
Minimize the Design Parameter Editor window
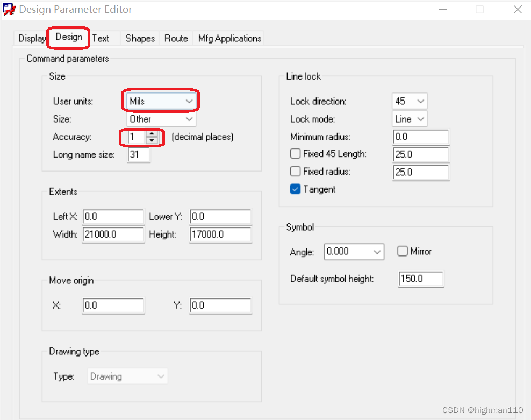pyautogui.click(x=443, y=10)
